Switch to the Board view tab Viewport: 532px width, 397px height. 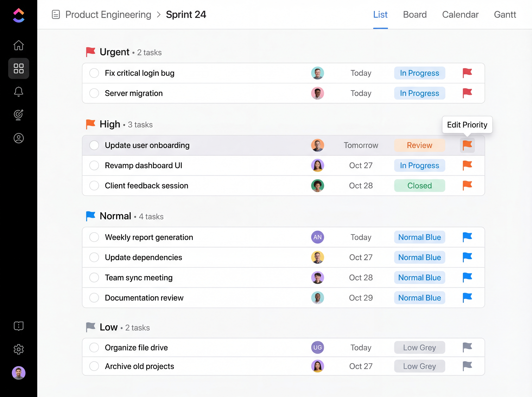(x=415, y=15)
